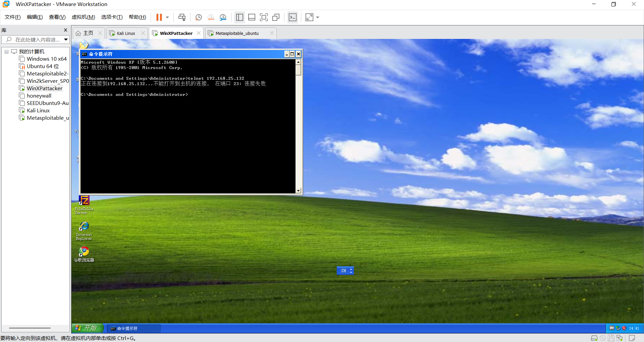
Task: Open the 虚拟机(M) menu
Action: (83, 17)
